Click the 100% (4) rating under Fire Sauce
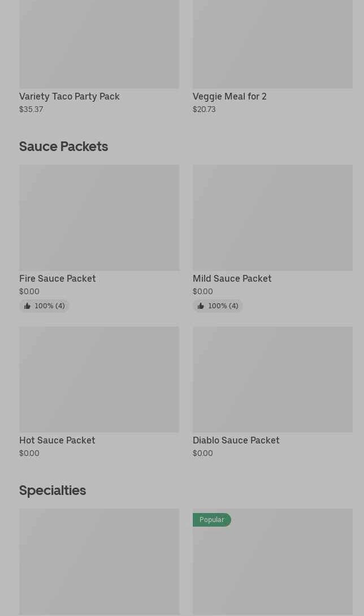This screenshot has width=364, height=616. pyautogui.click(x=50, y=306)
